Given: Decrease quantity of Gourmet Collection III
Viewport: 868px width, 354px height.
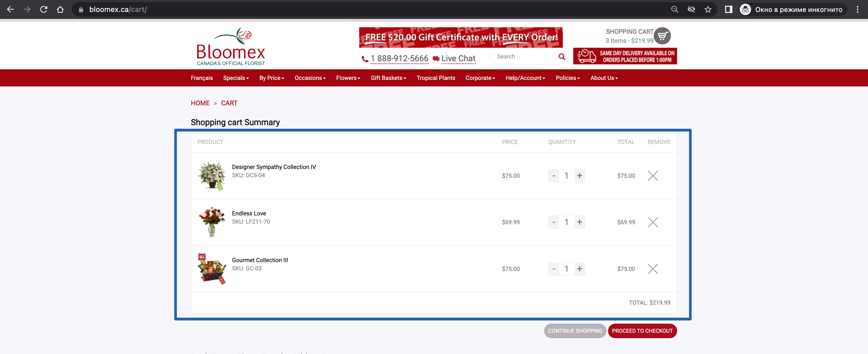Looking at the screenshot, I should tap(554, 269).
